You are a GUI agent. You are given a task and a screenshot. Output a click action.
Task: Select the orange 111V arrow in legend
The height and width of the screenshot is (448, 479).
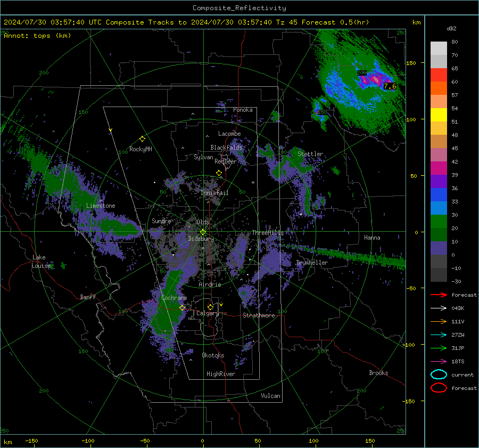click(x=439, y=321)
